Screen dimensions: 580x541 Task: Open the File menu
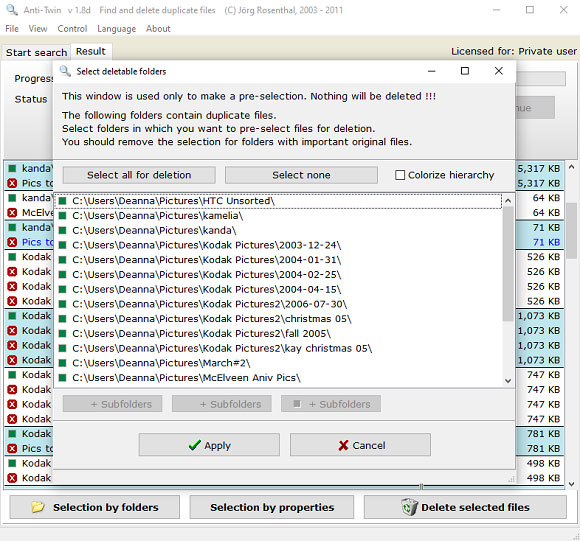[x=12, y=28]
